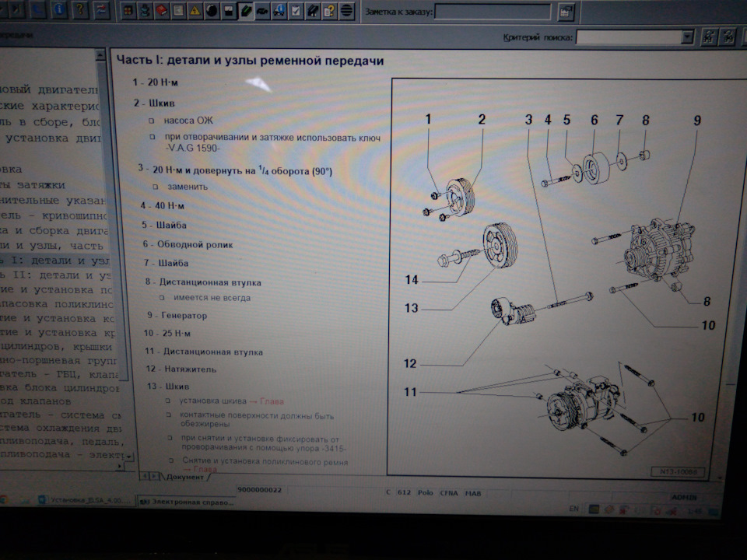
Task: Click the document with question mark icon
Action: pyautogui.click(x=329, y=11)
